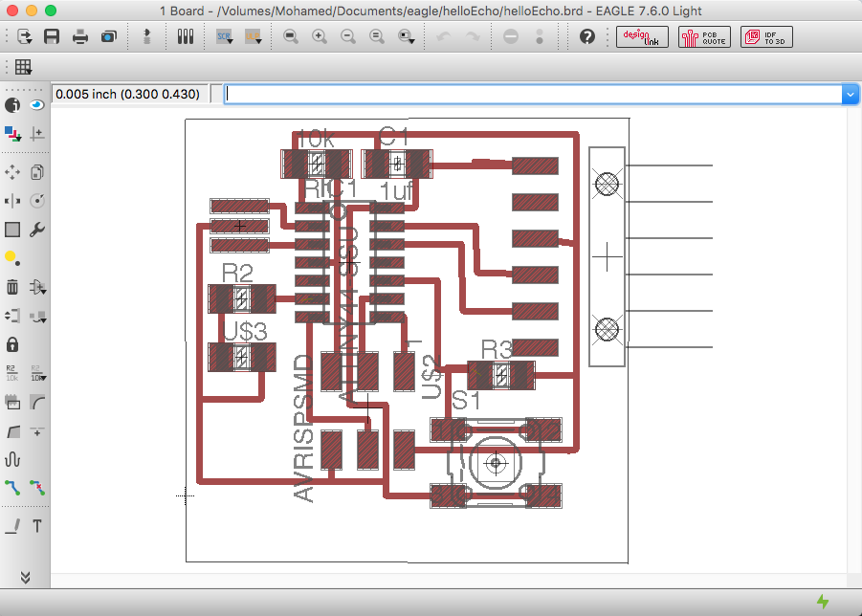This screenshot has height=616, width=862.
Task: Click the Zoom to fit icon
Action: 291,36
